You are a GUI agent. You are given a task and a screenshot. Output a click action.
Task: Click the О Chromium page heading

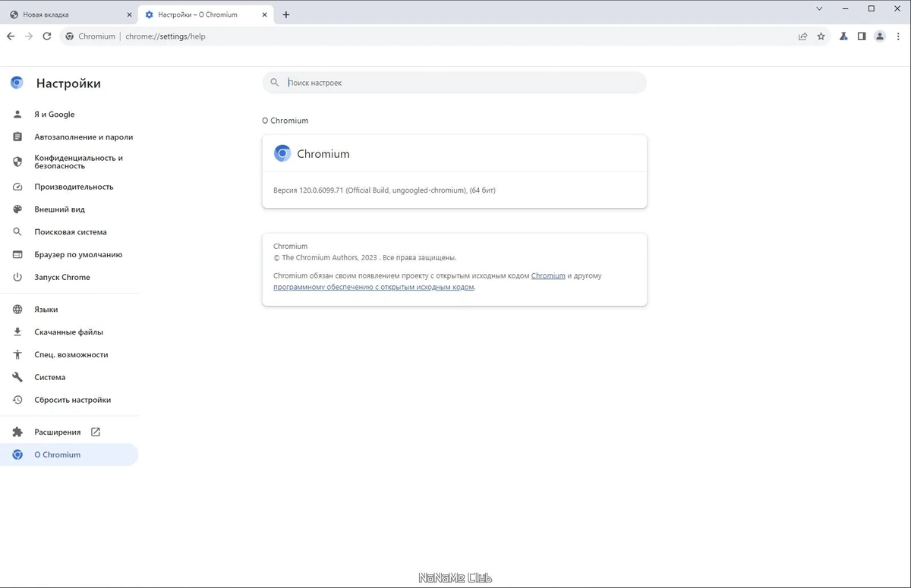pos(285,121)
